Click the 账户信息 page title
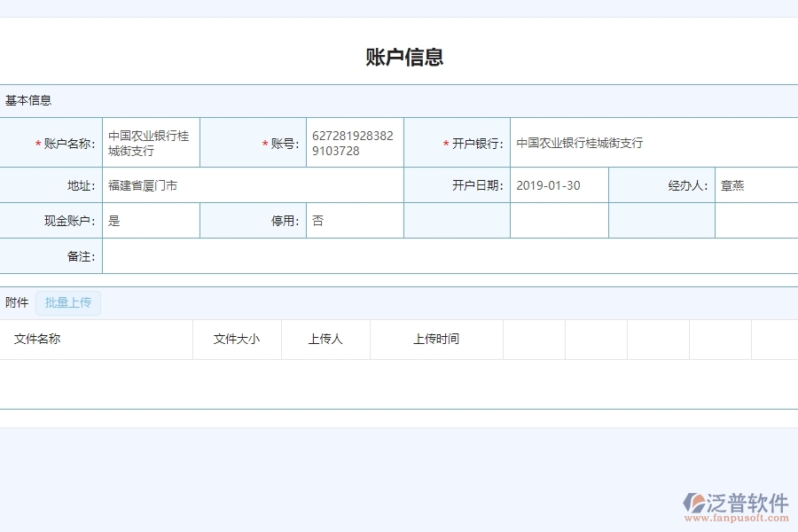Image resolution: width=798 pixels, height=532 pixels. [x=399, y=56]
